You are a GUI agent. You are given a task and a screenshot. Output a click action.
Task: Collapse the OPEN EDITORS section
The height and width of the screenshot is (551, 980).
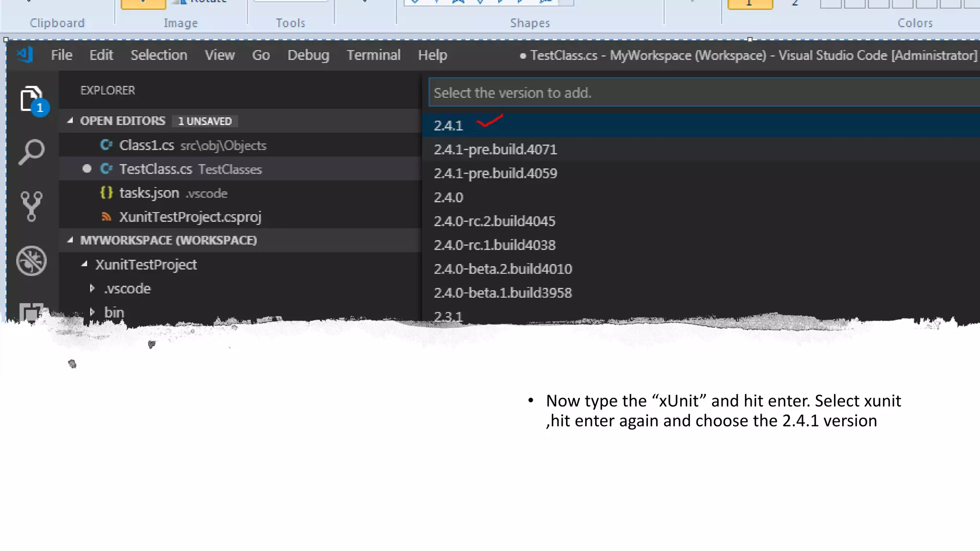(x=70, y=121)
